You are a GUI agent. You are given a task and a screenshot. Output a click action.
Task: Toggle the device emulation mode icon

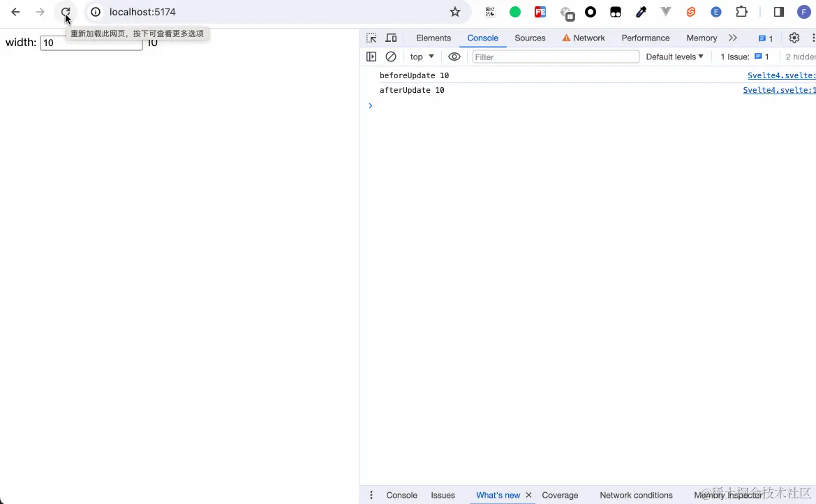(391, 38)
